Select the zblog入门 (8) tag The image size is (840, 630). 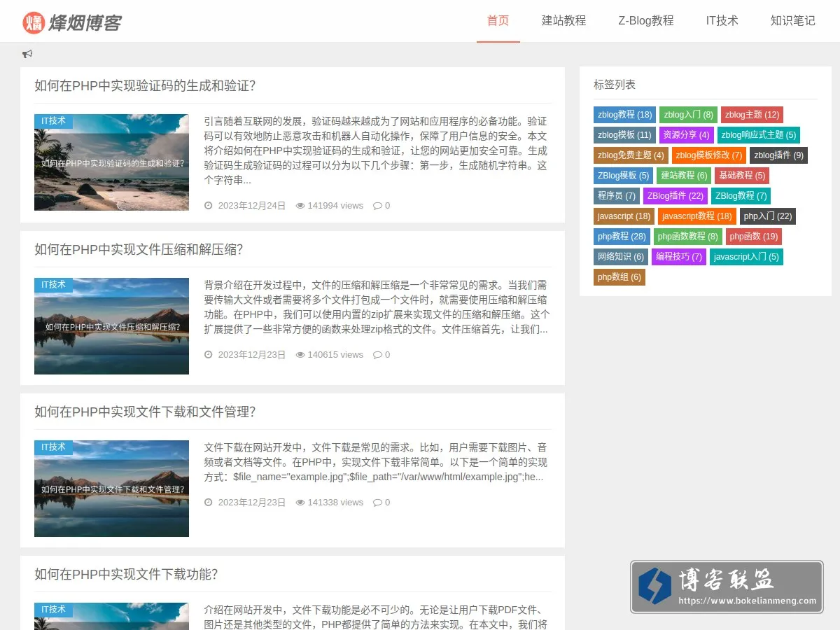point(688,115)
